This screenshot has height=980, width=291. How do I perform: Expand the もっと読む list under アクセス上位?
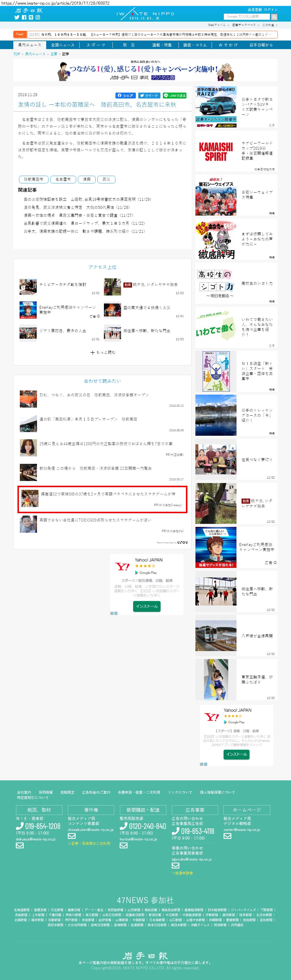pos(102,352)
